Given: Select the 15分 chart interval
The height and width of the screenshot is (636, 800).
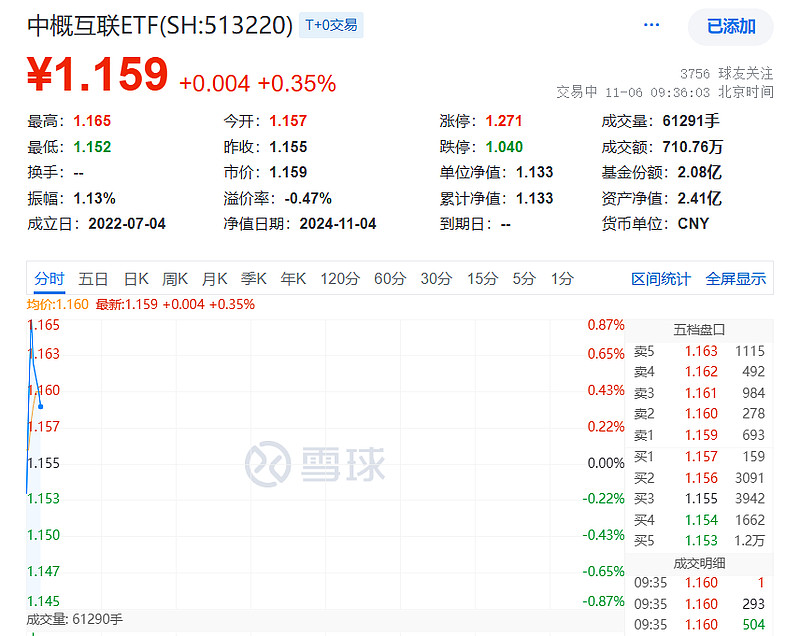Looking at the screenshot, I should [482, 280].
